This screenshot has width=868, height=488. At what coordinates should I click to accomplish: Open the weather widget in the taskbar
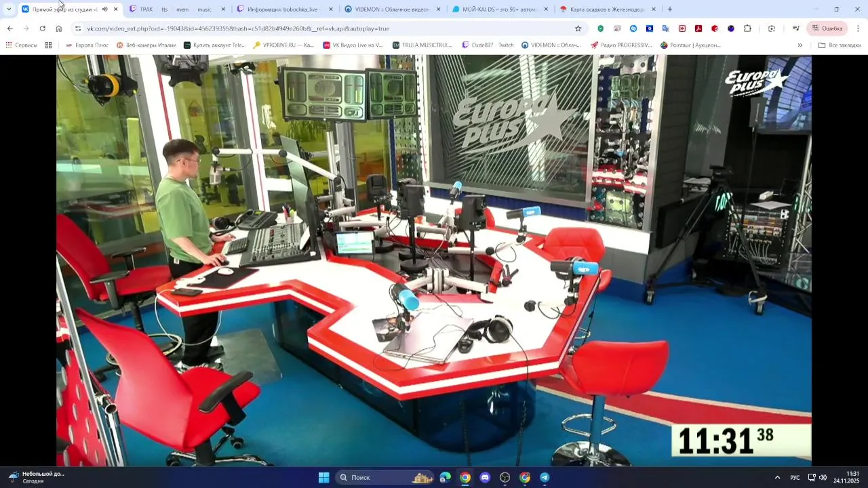point(37,477)
